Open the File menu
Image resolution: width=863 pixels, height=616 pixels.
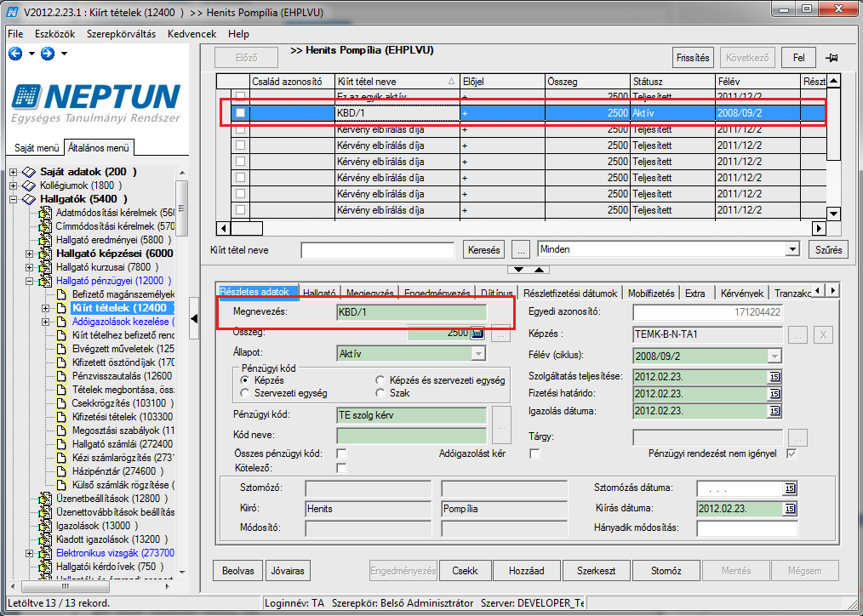pos(15,34)
